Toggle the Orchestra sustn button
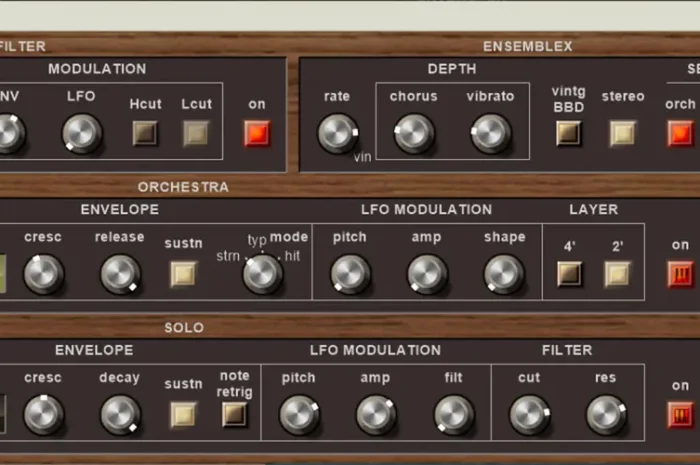Image resolution: width=700 pixels, height=465 pixels. tap(183, 274)
